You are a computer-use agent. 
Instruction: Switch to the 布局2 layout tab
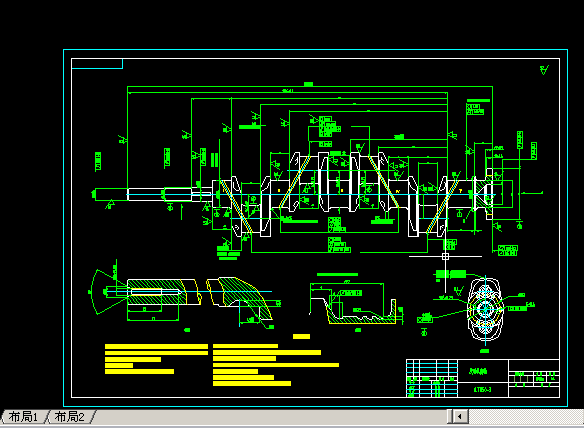point(70,417)
